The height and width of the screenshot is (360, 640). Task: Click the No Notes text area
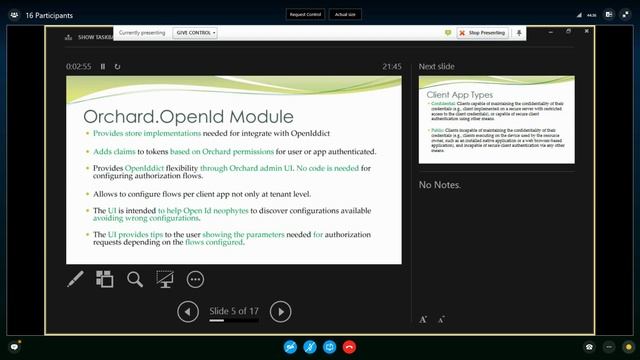440,185
